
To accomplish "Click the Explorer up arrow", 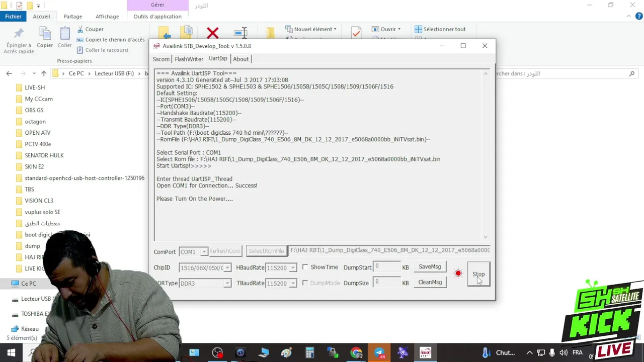I will [44, 73].
